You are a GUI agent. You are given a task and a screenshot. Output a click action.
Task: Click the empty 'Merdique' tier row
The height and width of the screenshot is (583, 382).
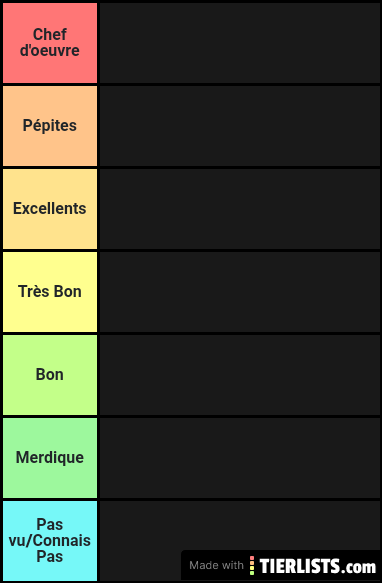point(240,458)
